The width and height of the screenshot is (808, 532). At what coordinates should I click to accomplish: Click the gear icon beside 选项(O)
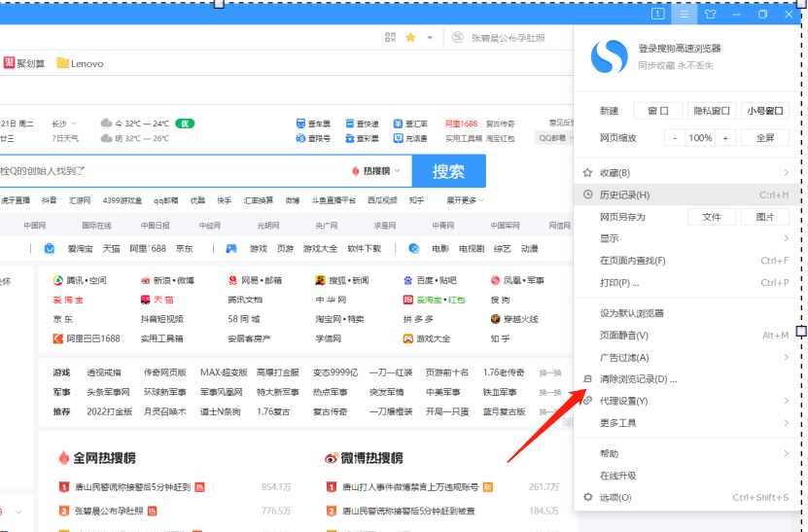587,497
